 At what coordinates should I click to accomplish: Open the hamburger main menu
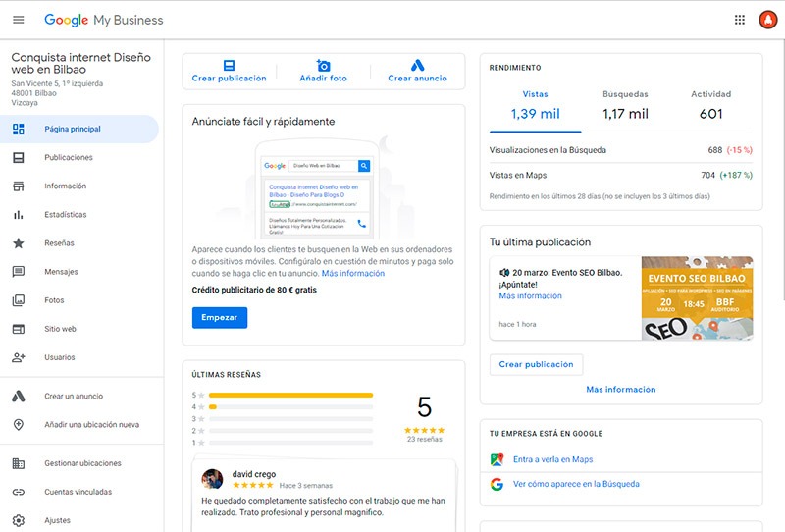[19, 20]
